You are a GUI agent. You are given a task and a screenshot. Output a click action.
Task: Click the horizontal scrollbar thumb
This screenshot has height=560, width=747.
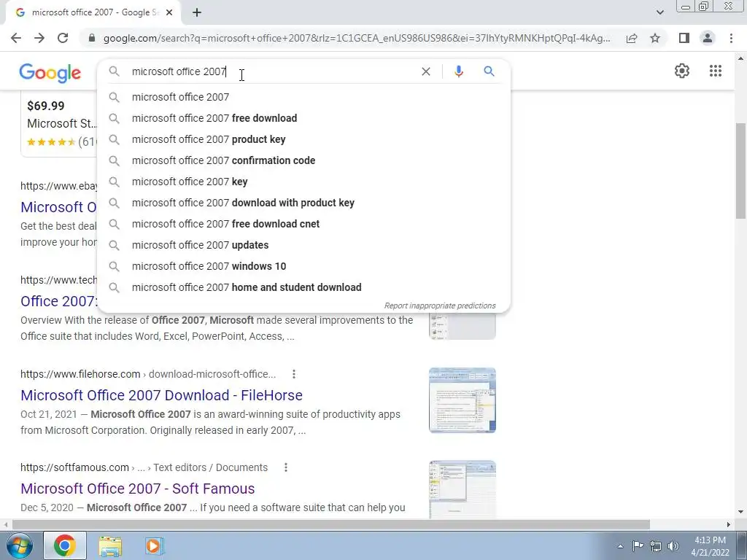(x=331, y=524)
